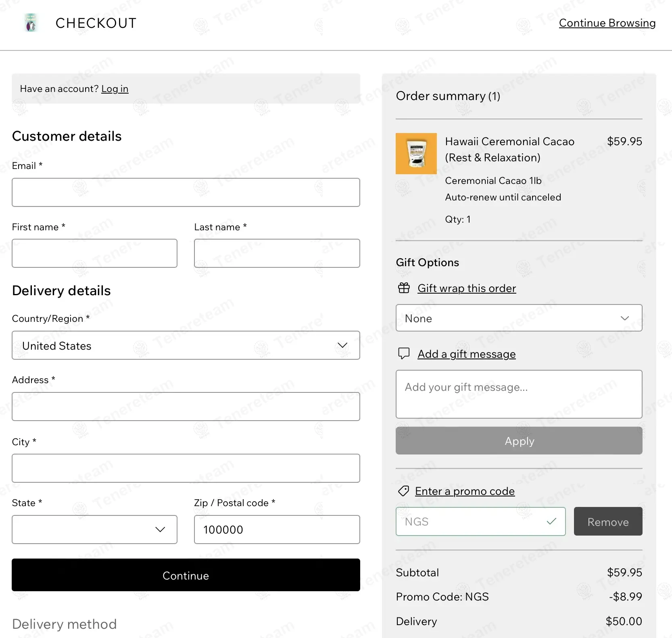The image size is (672, 638).
Task: Click the Delivery method heading
Action: (x=65, y=624)
